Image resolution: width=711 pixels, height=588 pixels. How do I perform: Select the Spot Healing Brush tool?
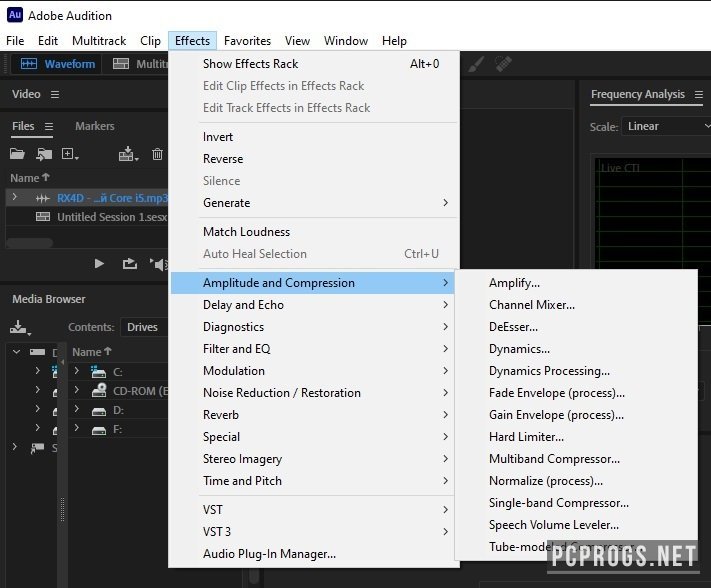pos(503,64)
